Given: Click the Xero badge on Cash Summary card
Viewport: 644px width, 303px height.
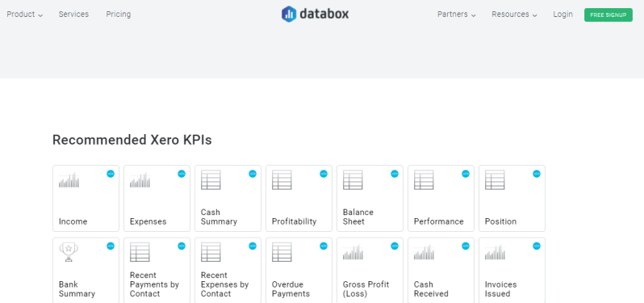Looking at the screenshot, I should (253, 174).
